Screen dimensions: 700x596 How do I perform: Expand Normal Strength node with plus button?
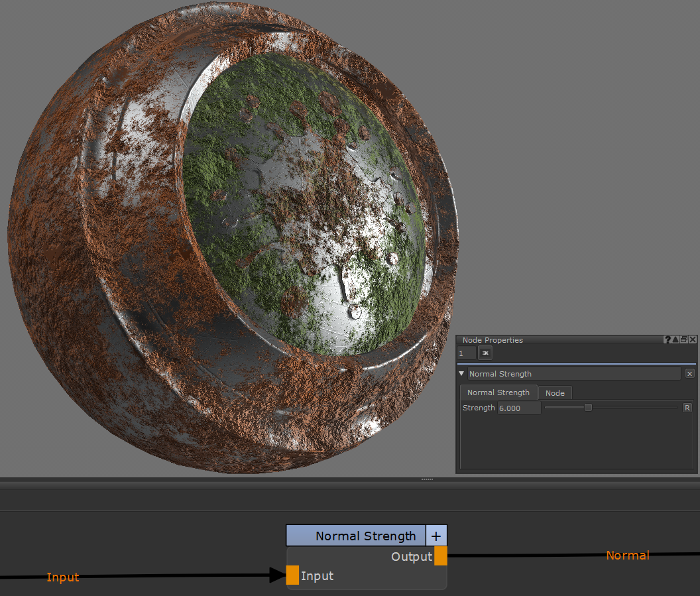[x=436, y=536]
